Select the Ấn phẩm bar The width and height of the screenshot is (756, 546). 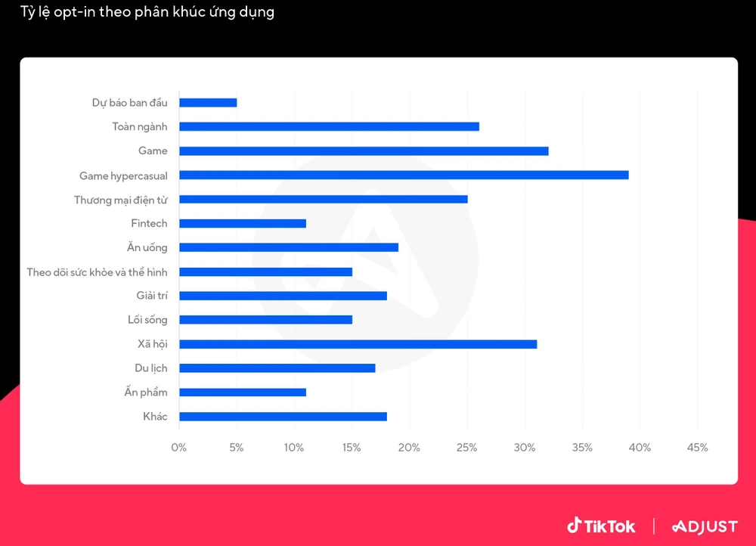[243, 392]
